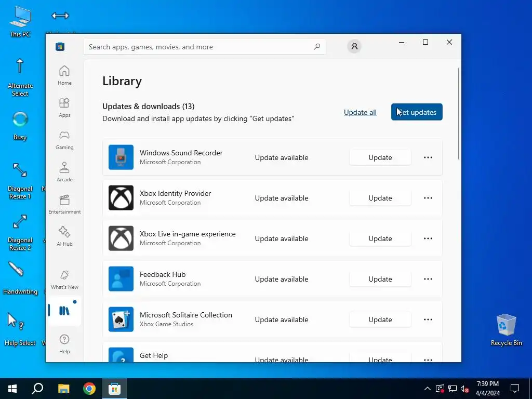Image resolution: width=532 pixels, height=399 pixels.
Task: Click the Xbox Identity Provider app icon
Action: pos(121,198)
